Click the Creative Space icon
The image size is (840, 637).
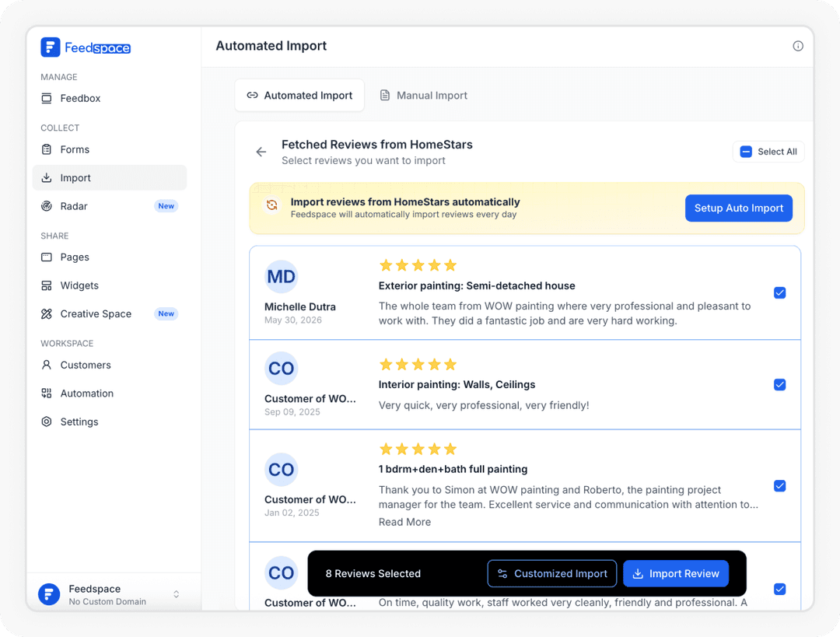(47, 314)
